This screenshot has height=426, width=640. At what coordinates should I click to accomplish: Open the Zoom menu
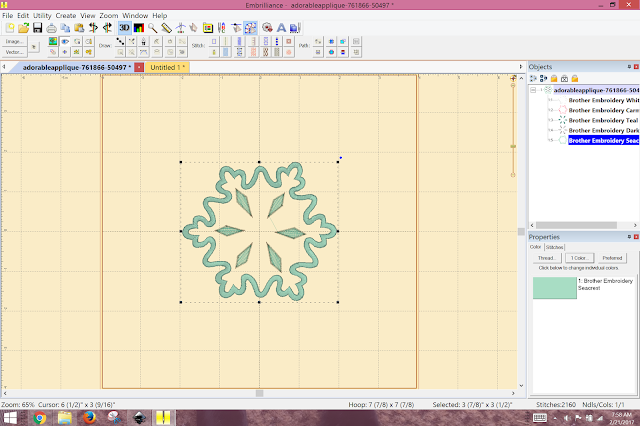click(109, 16)
